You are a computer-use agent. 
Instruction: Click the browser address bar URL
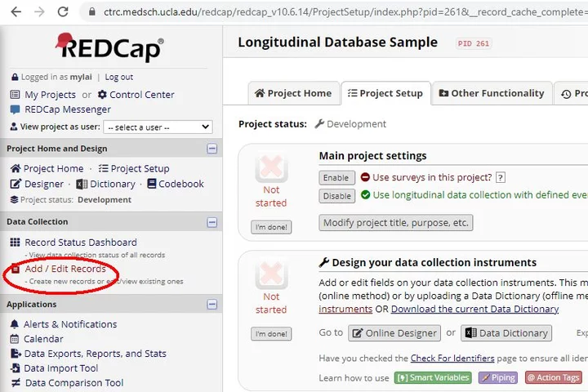tap(345, 12)
